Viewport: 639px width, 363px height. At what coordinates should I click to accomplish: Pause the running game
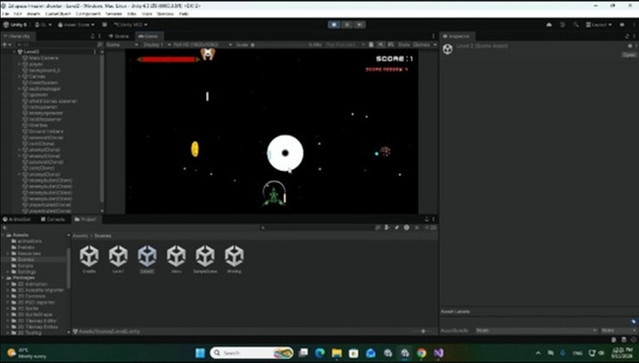click(347, 24)
